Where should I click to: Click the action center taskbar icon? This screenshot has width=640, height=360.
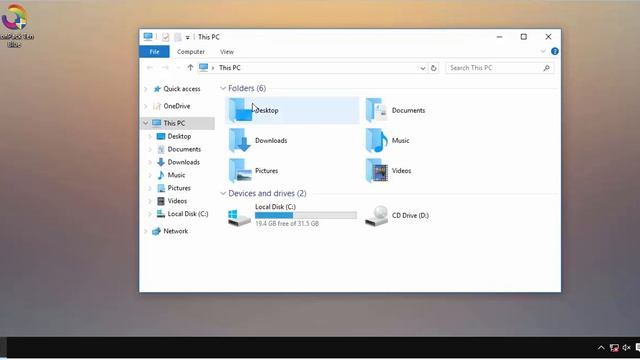click(638, 348)
